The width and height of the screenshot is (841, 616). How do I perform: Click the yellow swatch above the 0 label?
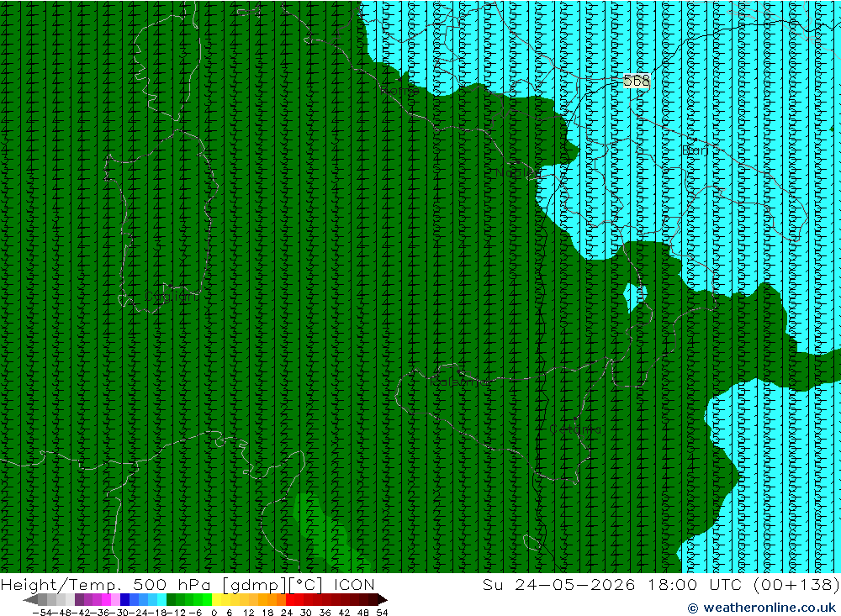pyautogui.click(x=217, y=599)
